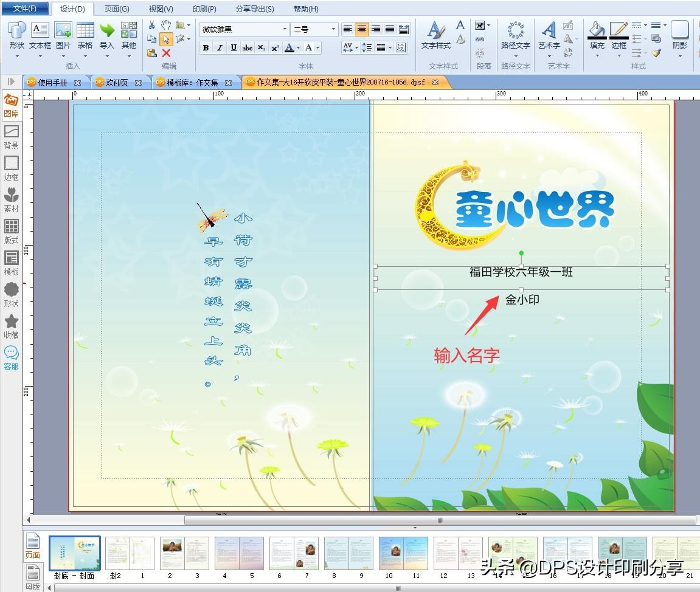Viewport: 700px width, 592px height.
Task: Click the 图片 insert picture icon
Action: [x=63, y=36]
